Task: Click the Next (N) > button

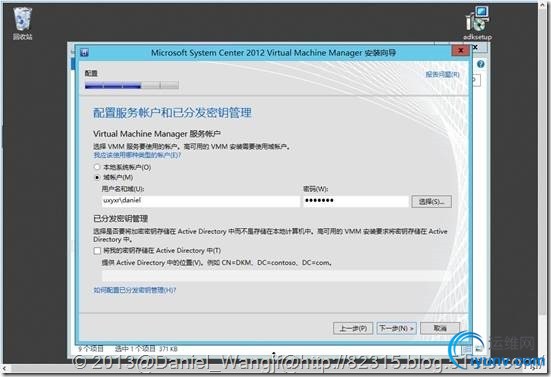Action: [x=396, y=328]
